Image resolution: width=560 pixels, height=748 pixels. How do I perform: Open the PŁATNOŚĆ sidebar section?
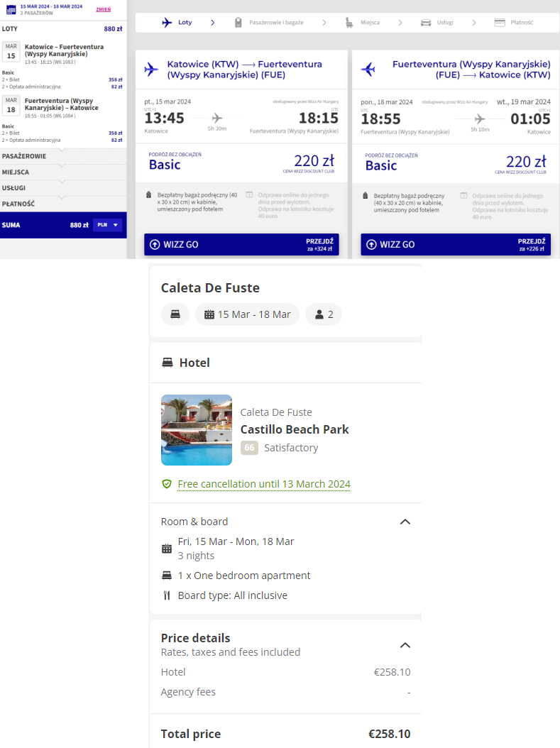(x=63, y=204)
